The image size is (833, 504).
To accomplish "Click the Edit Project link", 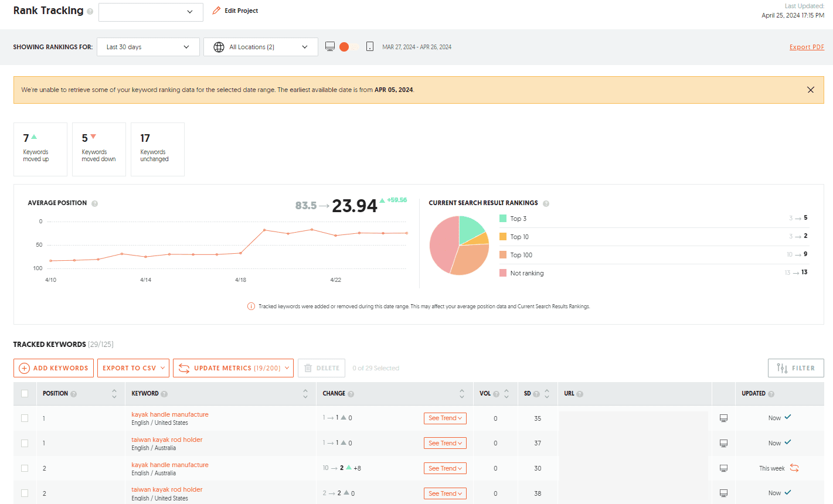I will tap(235, 11).
